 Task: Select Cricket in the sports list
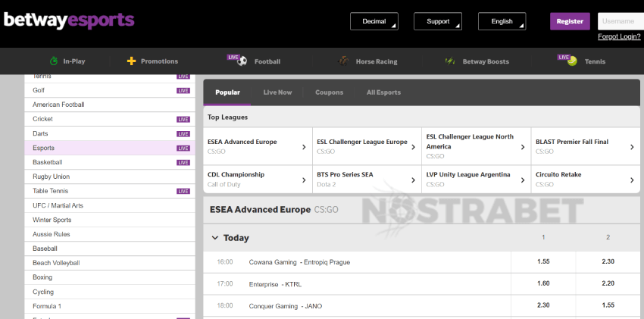coord(110,119)
